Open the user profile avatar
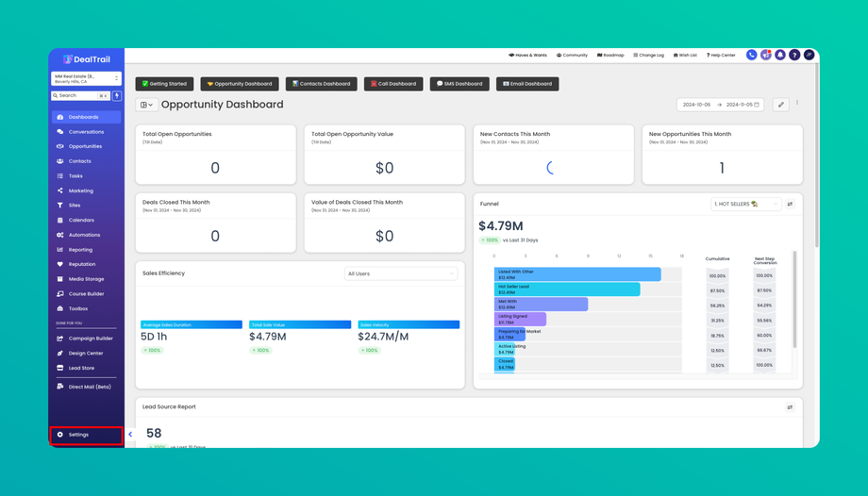 [x=809, y=55]
